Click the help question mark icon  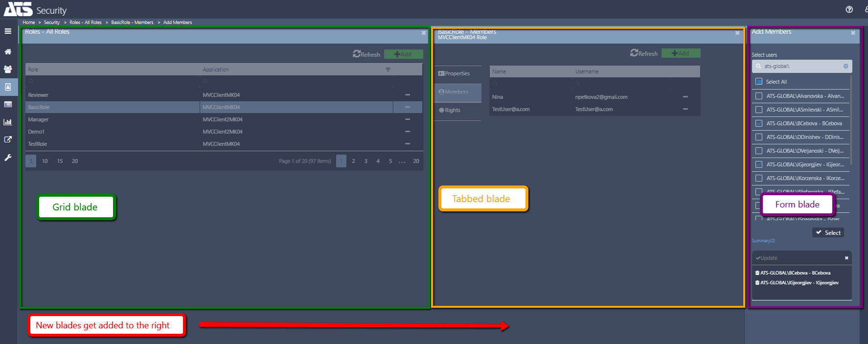point(849,9)
